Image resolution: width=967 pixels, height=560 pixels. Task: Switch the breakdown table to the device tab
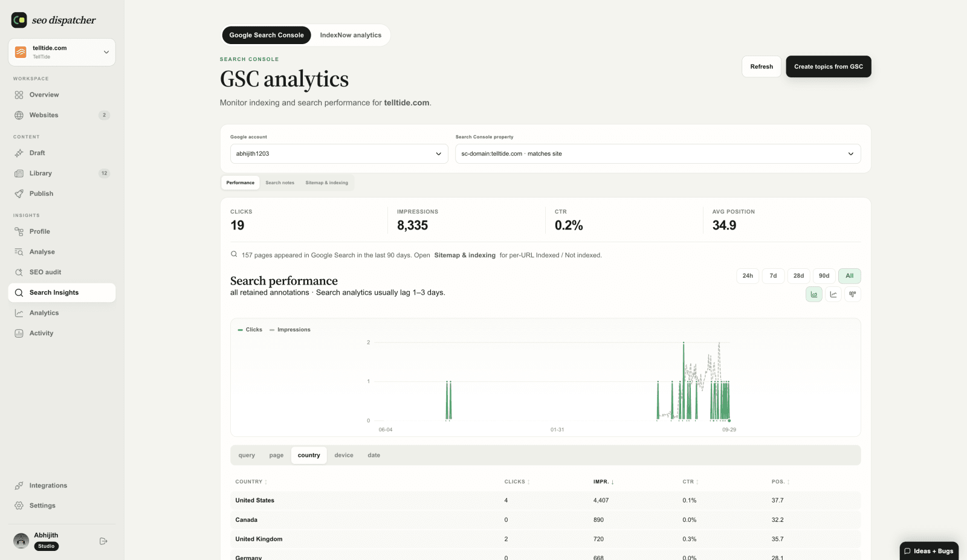[x=344, y=455]
